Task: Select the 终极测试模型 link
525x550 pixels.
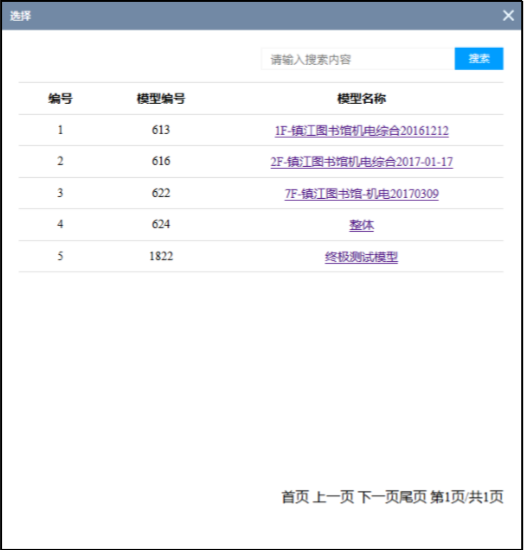Action: (362, 257)
